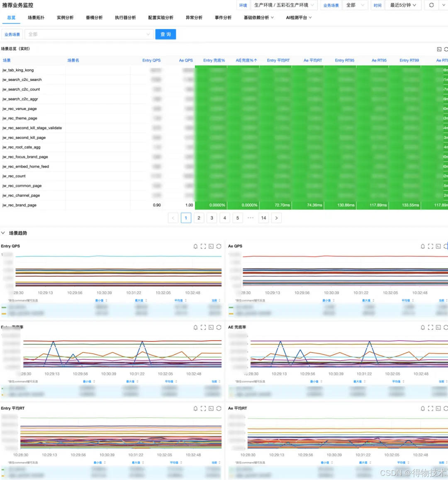The image size is (448, 480).
Task: Sort the Entry QPS legend by 最小值
Action: pos(101,301)
